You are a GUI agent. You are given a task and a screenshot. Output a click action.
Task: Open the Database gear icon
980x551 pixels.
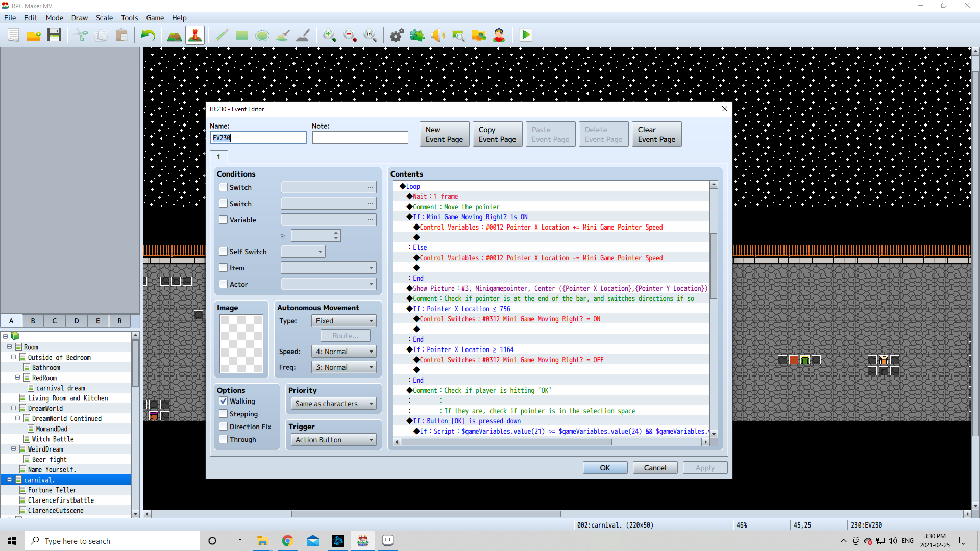coord(397,35)
